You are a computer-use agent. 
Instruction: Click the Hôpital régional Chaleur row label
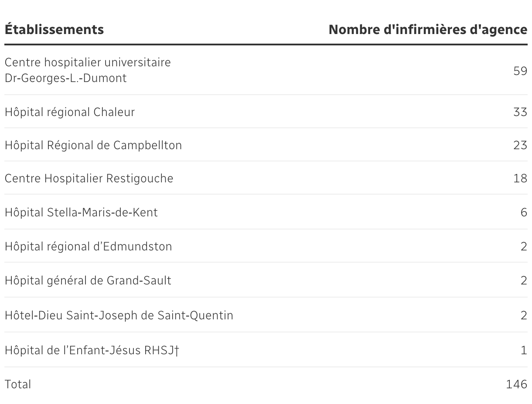pos(70,112)
